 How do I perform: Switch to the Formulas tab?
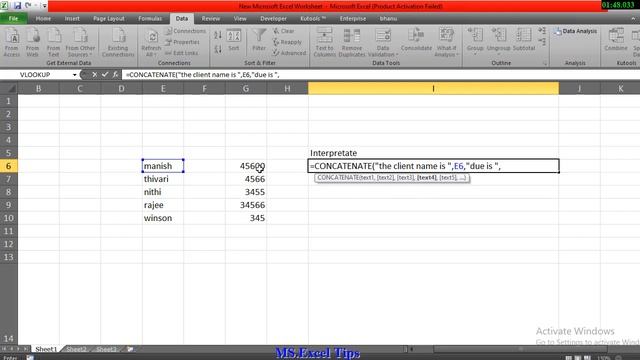pos(150,18)
